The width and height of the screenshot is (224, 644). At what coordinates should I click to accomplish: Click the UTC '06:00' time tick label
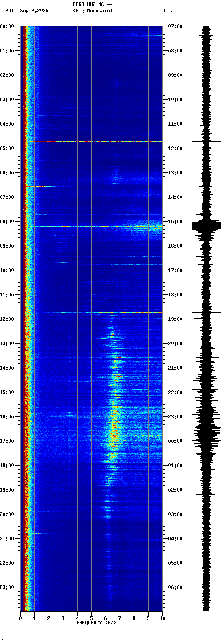(175, 587)
